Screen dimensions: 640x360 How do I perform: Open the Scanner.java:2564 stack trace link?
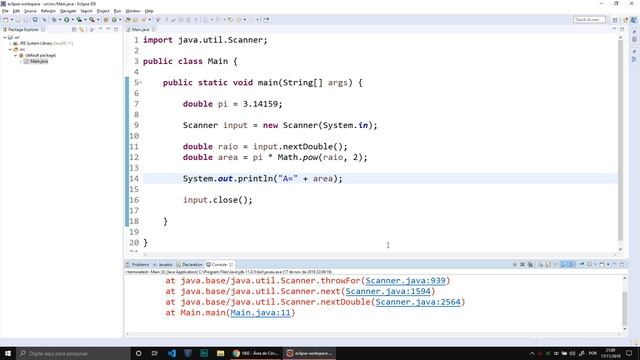tap(418, 302)
